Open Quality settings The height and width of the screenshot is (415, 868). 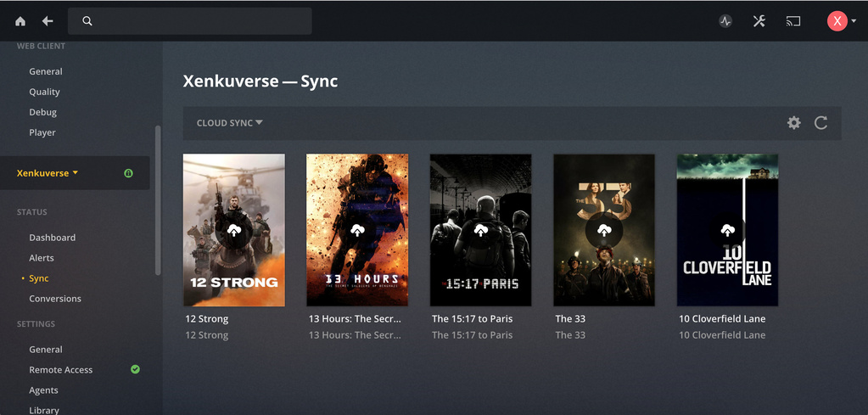coord(44,92)
